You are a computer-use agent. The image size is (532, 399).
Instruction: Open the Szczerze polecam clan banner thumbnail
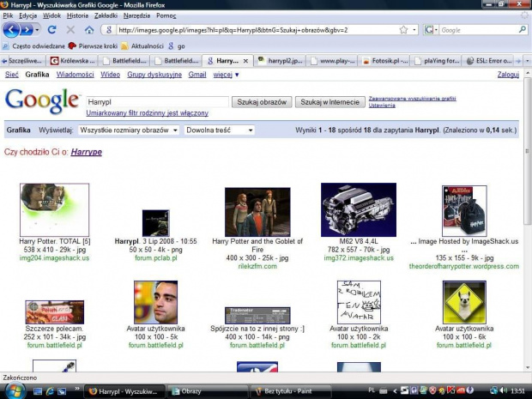[54, 311]
